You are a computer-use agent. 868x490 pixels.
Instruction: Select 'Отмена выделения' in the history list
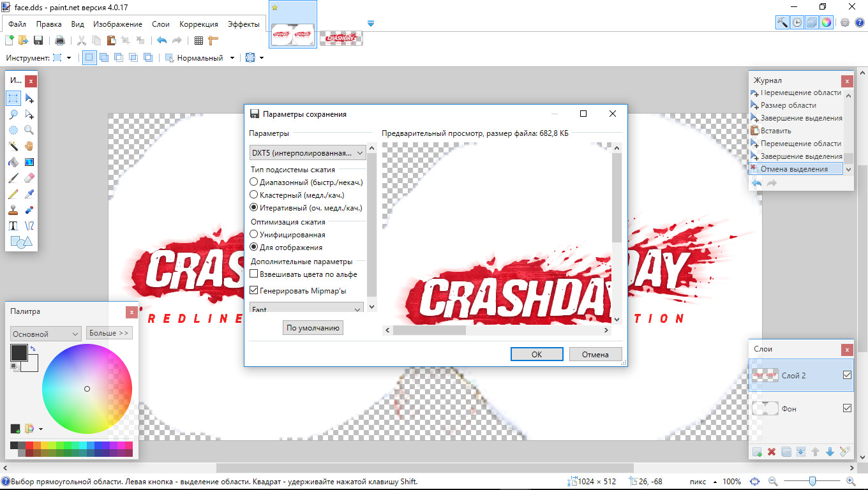(x=796, y=169)
